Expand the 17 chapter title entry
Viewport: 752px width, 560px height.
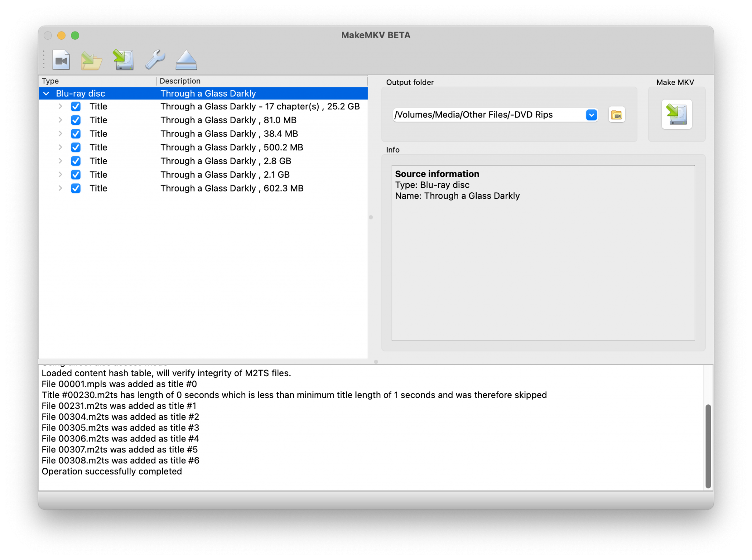coord(60,106)
